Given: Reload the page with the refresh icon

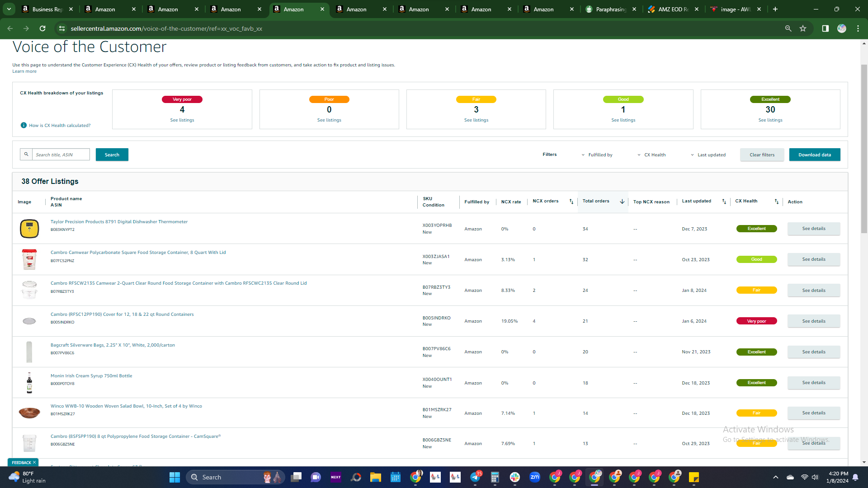Looking at the screenshot, I should [x=42, y=28].
